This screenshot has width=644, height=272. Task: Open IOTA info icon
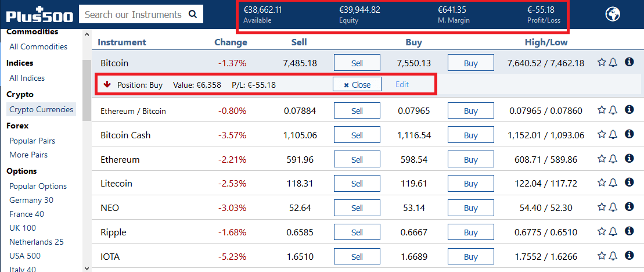(629, 256)
